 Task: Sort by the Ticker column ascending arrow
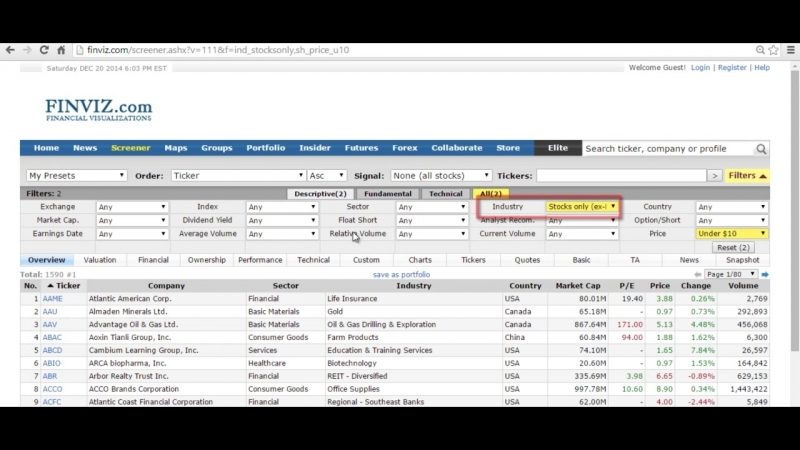pos(50,286)
